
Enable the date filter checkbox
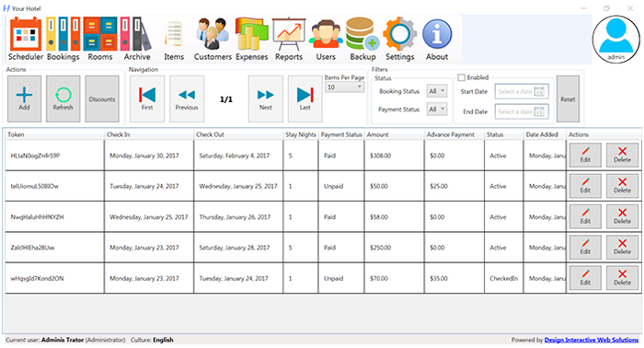tap(462, 77)
